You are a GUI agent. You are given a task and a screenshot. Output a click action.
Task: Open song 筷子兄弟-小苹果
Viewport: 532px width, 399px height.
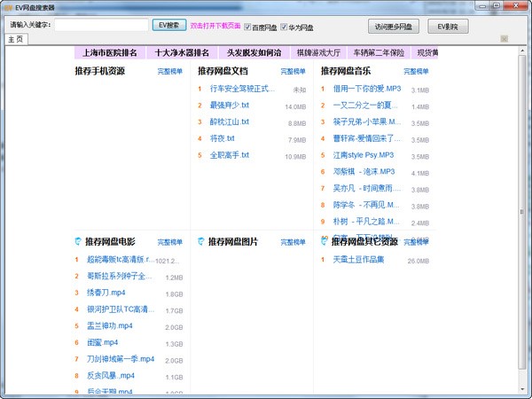click(367, 121)
